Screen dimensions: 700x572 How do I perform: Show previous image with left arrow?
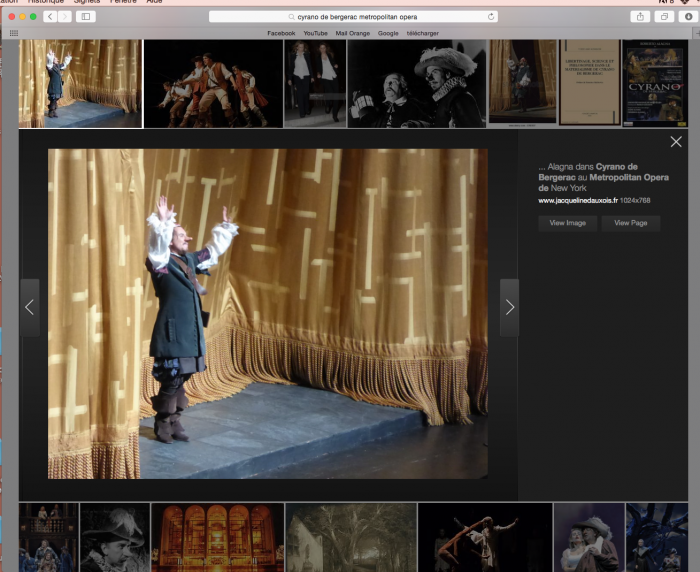29,307
